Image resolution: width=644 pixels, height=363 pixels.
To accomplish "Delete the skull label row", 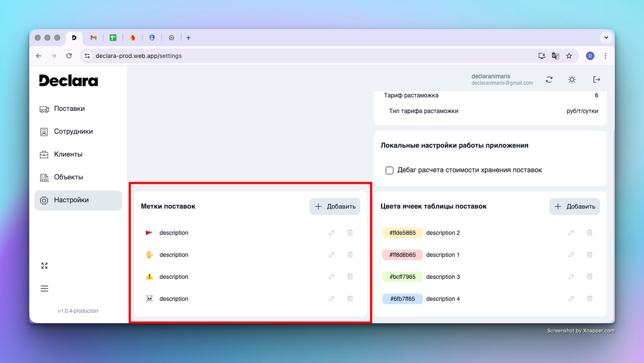I will [350, 299].
